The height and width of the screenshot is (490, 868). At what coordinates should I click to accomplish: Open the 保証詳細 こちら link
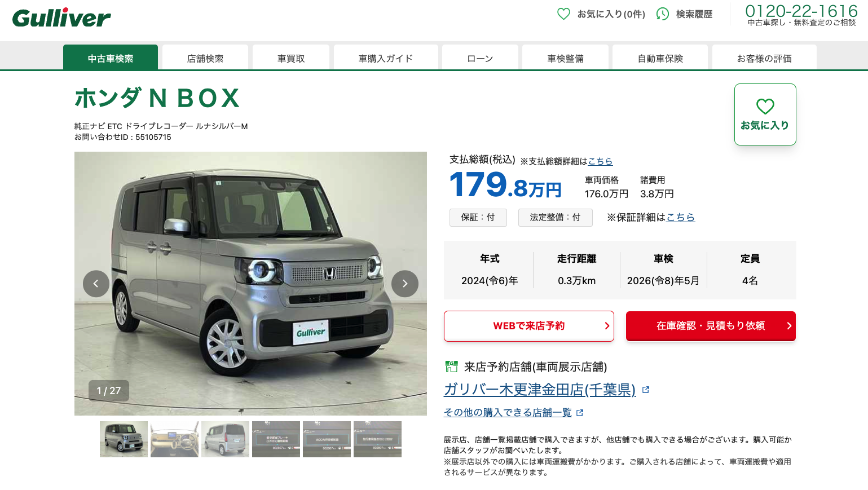tap(681, 217)
